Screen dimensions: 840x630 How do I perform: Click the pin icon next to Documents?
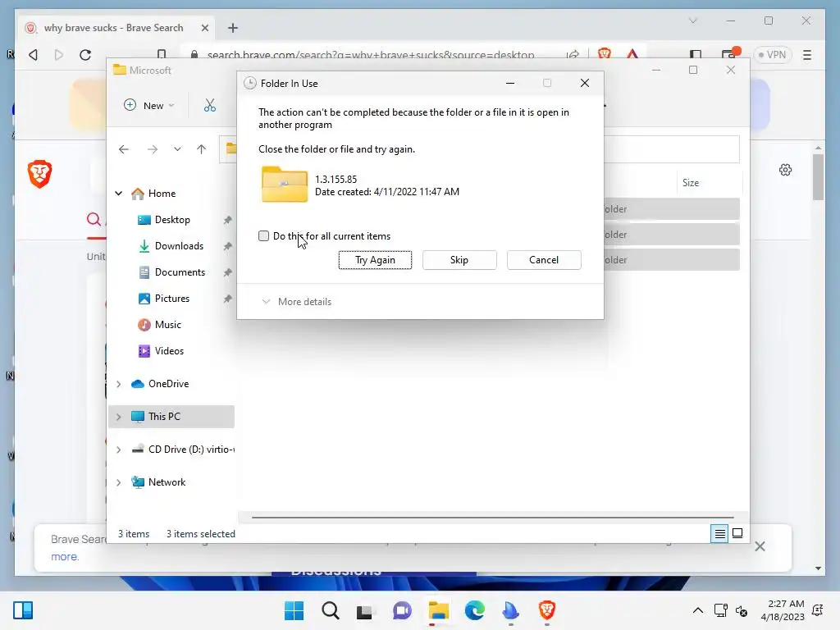(228, 272)
